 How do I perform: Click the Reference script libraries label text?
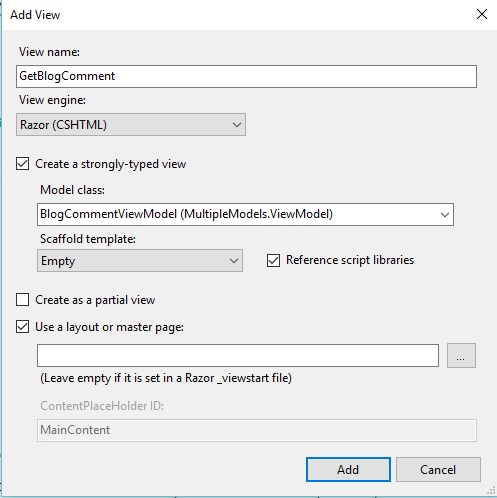350,260
